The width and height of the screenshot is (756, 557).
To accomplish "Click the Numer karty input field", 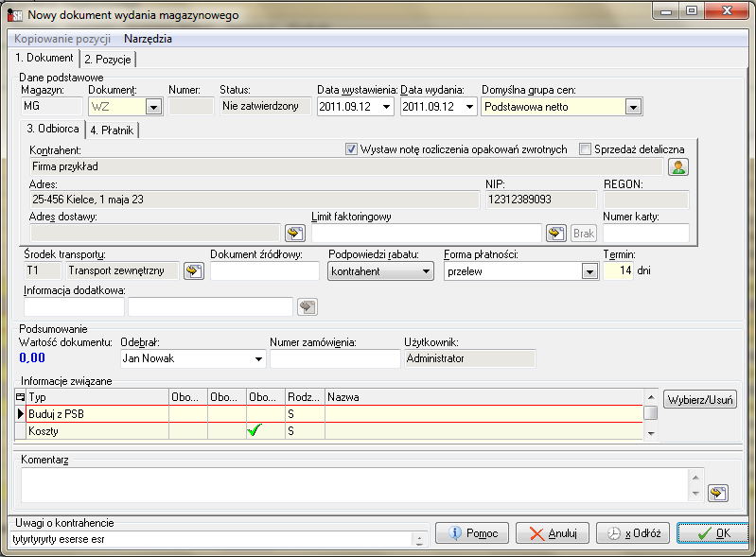I will (x=646, y=234).
